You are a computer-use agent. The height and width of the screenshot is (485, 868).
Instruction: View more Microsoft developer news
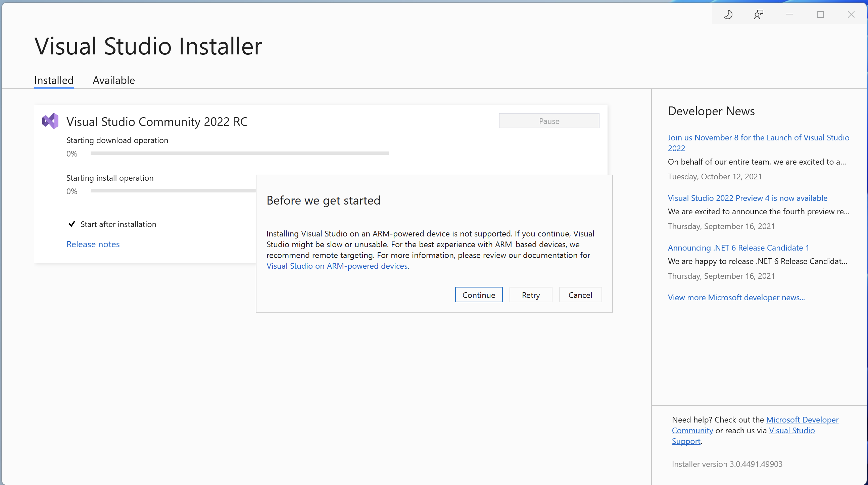[736, 298]
